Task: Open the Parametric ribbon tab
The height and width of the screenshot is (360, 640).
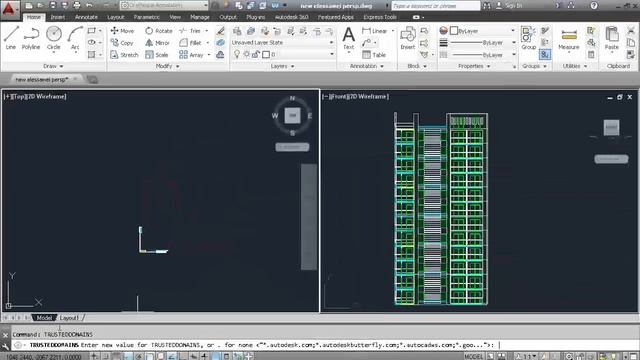Action: click(147, 17)
